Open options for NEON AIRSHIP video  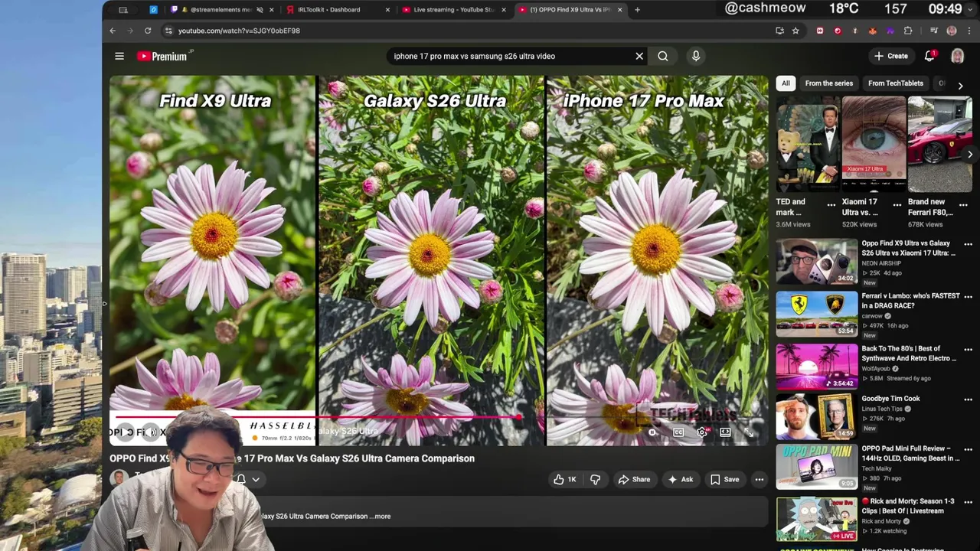tap(968, 245)
